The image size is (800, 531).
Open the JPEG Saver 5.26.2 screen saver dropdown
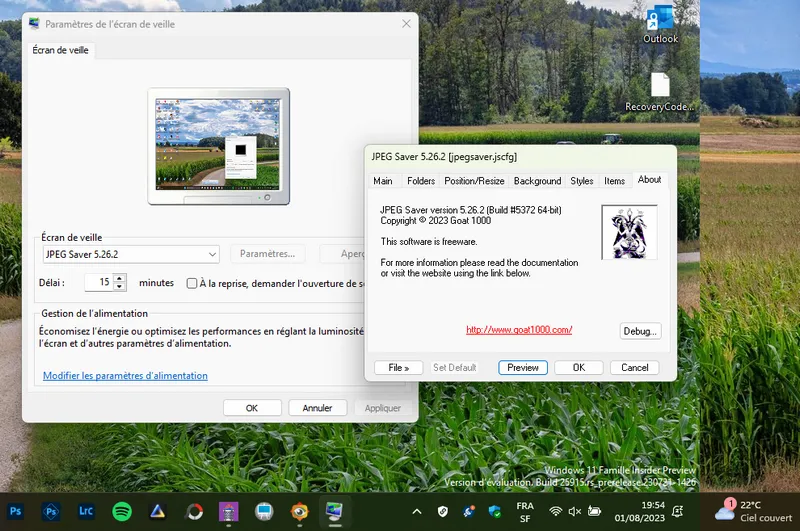pos(131,254)
